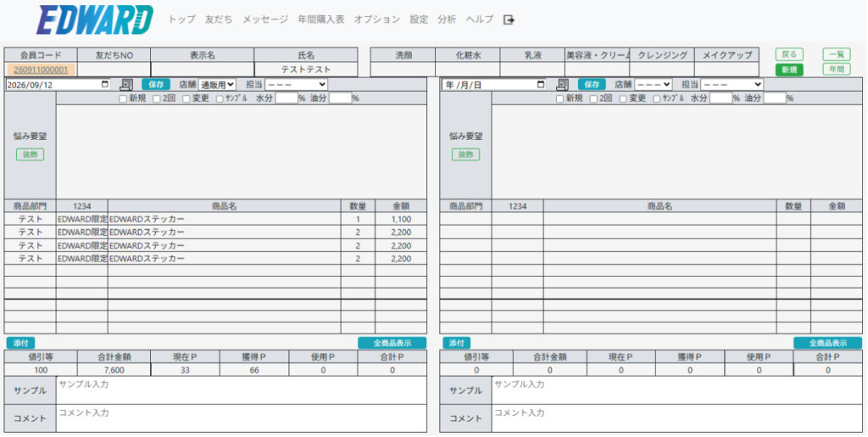
Task: Click サンプル入力 field under the 7,600 total
Action: point(242,390)
